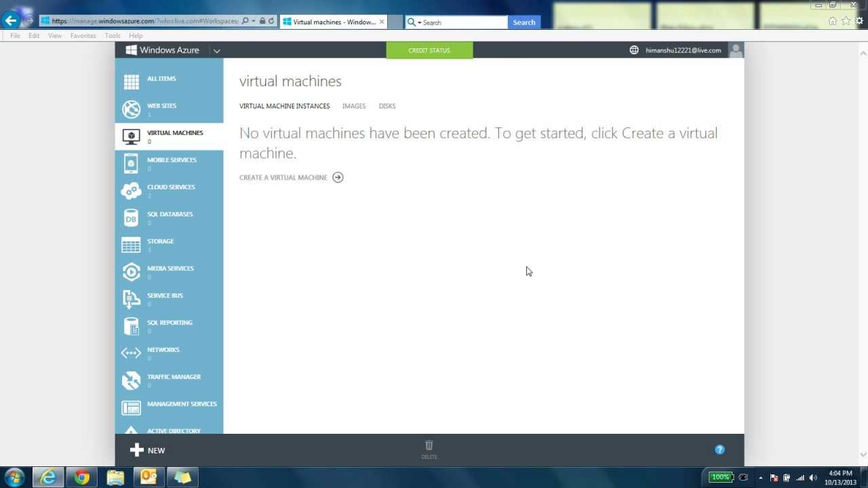This screenshot has height=488, width=868.
Task: Show hidden system tray icons arrow
Action: coord(760,478)
